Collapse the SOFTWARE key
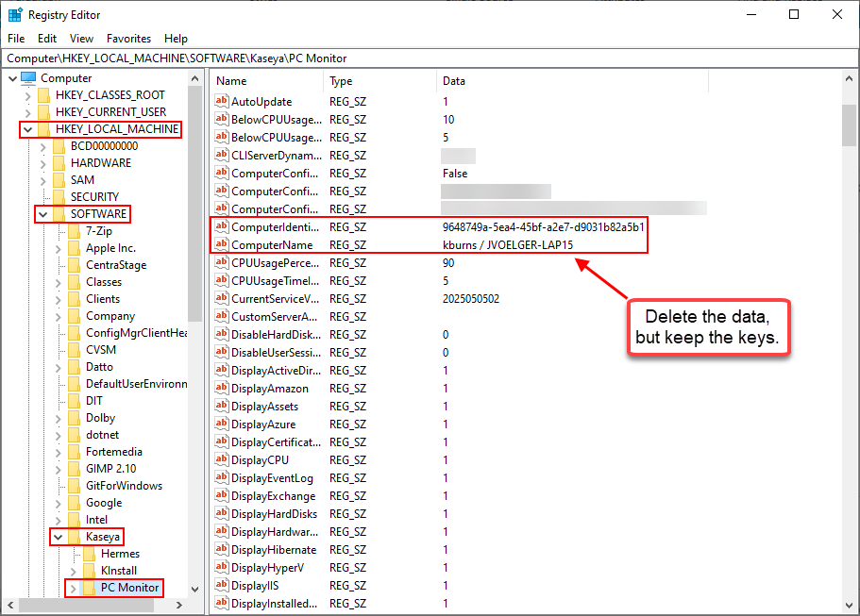 [42, 214]
